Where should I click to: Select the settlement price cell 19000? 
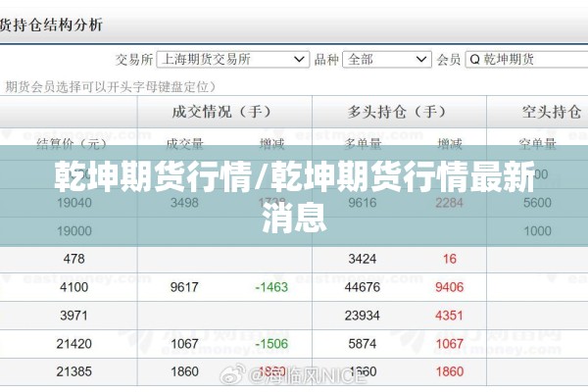[x=73, y=230]
